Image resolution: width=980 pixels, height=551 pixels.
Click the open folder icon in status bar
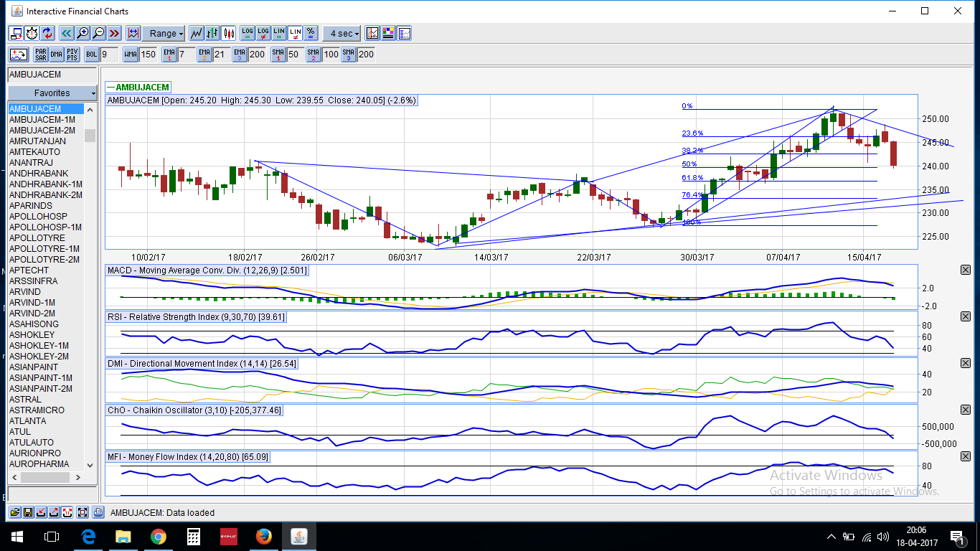(15, 512)
